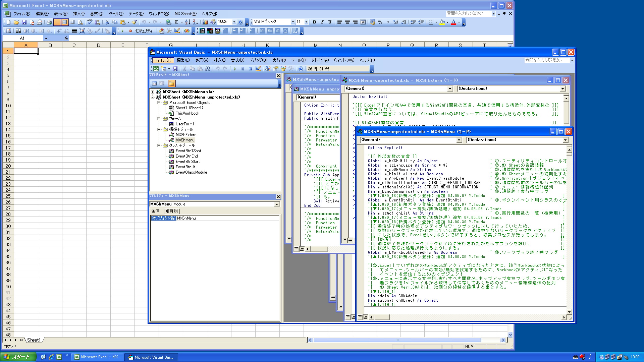Open a file using the Excel Open folder icon
This screenshot has width=644, height=362.
16,22
